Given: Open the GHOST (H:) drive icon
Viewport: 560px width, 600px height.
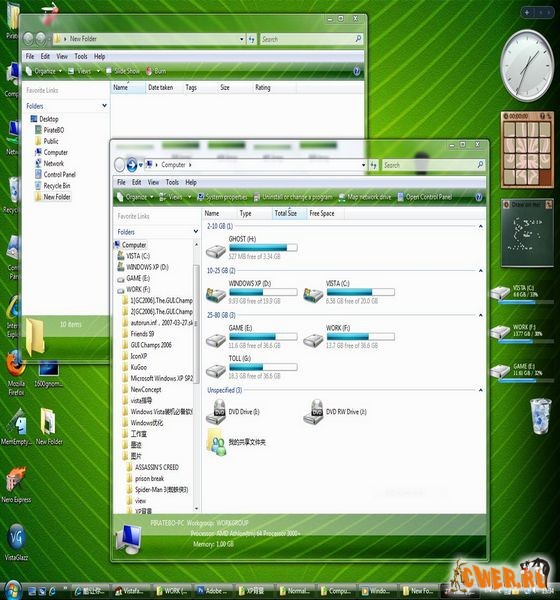Looking at the screenshot, I should (216, 251).
